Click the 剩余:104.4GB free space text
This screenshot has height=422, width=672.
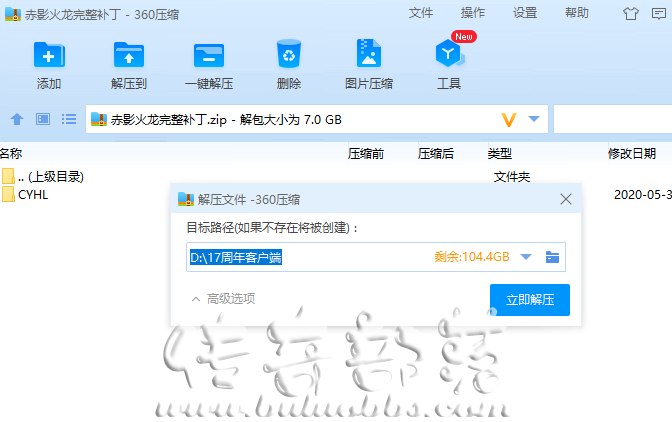(x=471, y=257)
